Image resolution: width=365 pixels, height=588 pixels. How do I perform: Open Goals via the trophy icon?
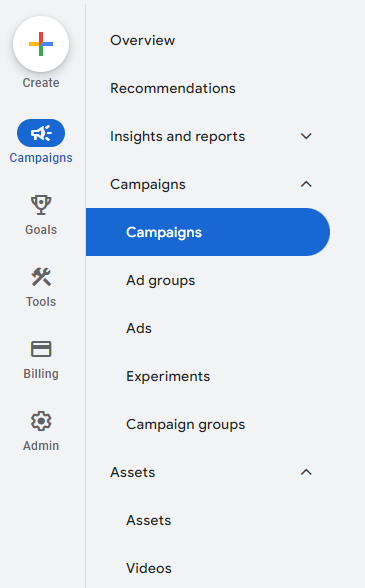coord(41,205)
